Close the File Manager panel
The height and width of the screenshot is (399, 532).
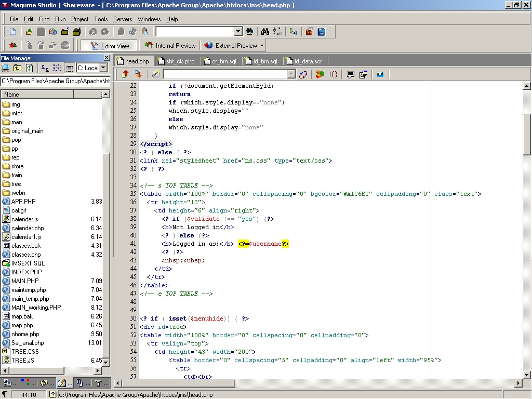pos(107,58)
